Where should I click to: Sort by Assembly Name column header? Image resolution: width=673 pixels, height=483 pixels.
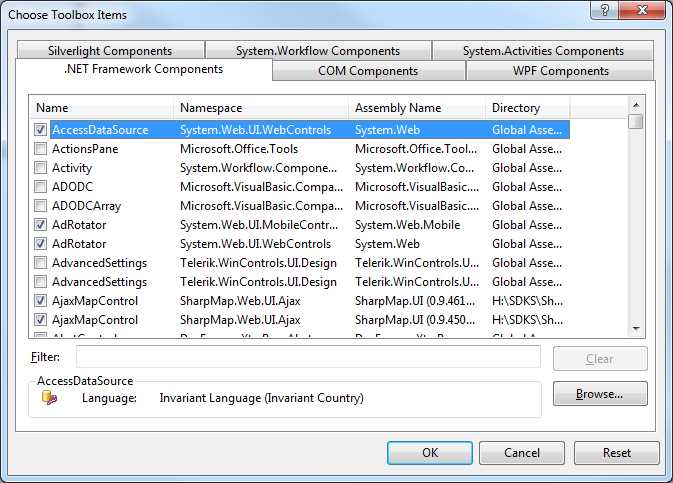pos(417,108)
